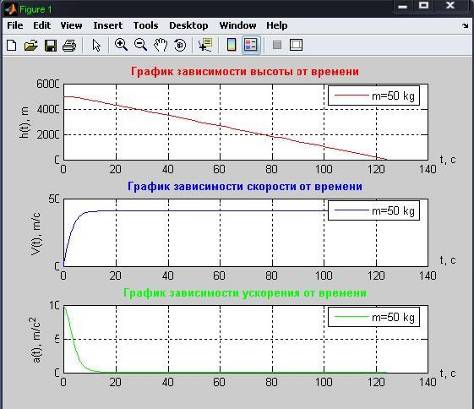Click the dock figure arrow in menu bar
Screen dimensions: 474x409
(x=465, y=26)
